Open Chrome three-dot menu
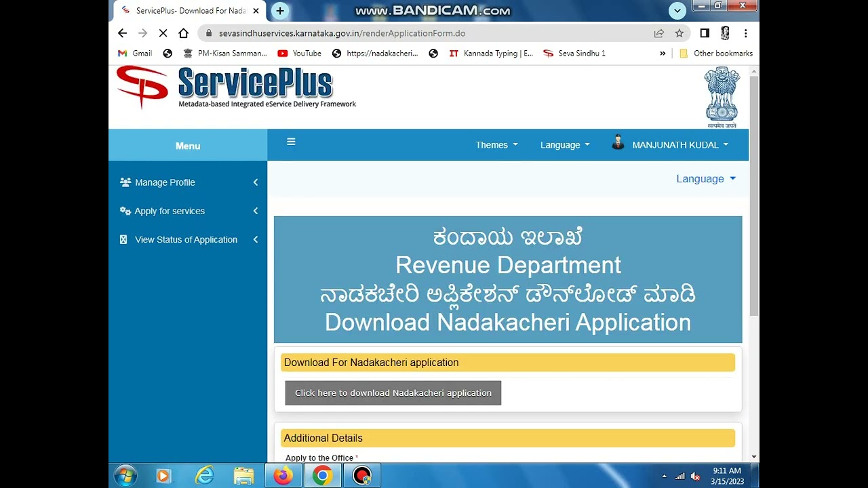The image size is (868, 488). click(745, 33)
